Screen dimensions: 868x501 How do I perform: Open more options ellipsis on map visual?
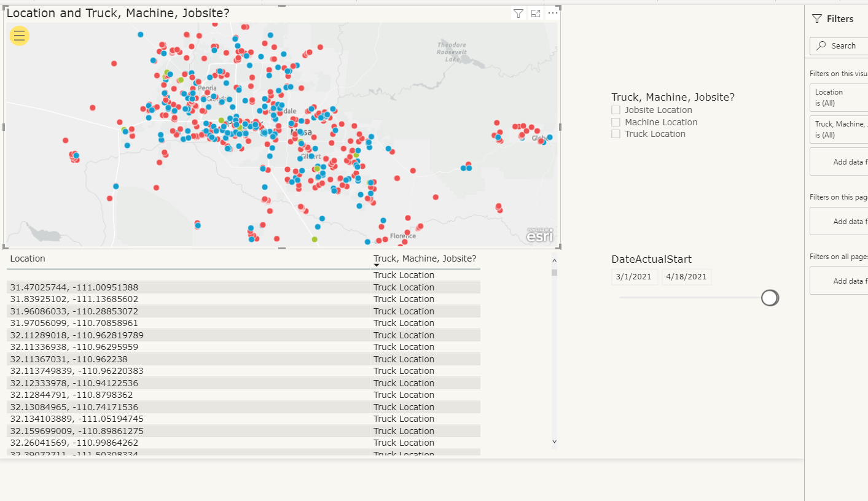[553, 13]
